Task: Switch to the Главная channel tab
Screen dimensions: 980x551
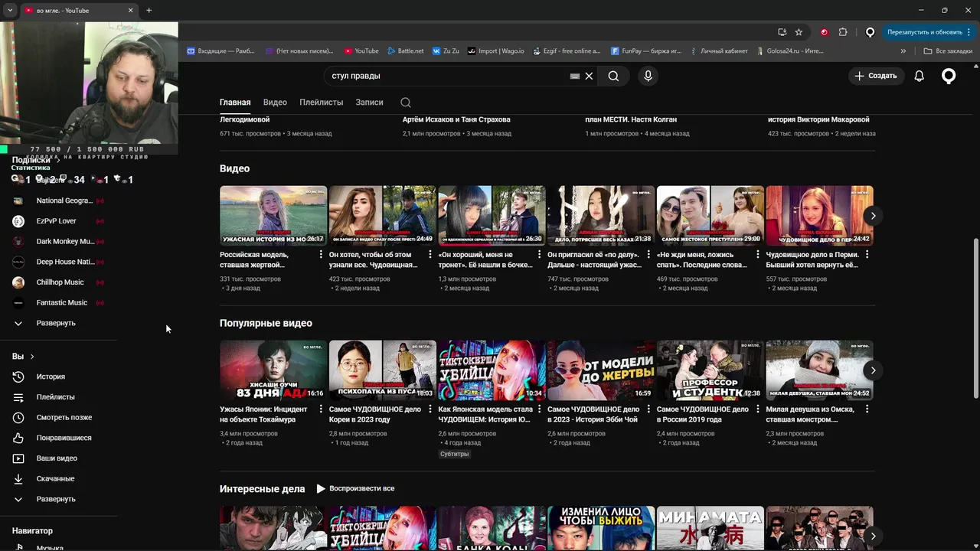Action: click(235, 103)
